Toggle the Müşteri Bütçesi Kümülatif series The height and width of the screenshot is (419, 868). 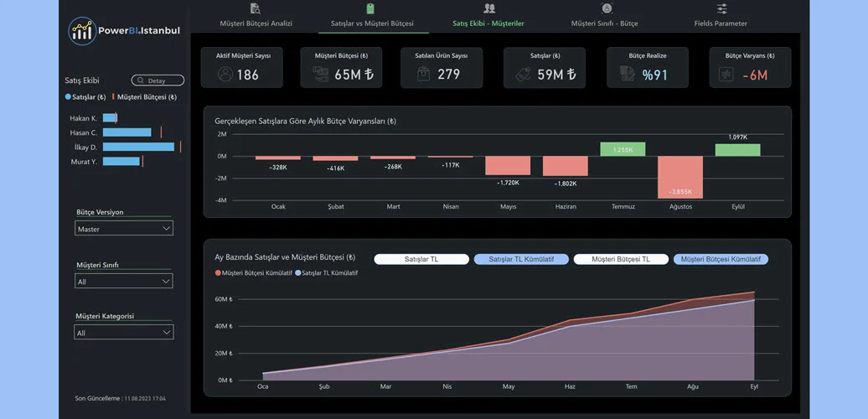click(x=721, y=260)
